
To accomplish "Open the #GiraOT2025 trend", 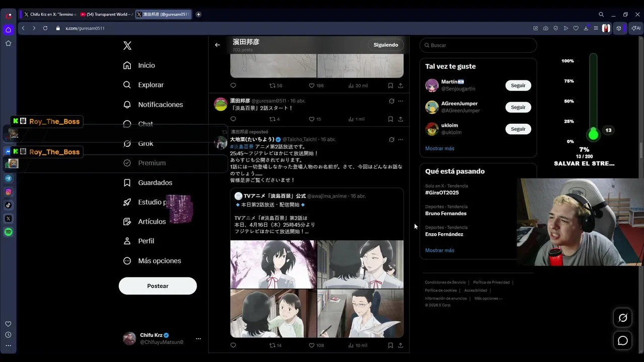I will pos(442,193).
